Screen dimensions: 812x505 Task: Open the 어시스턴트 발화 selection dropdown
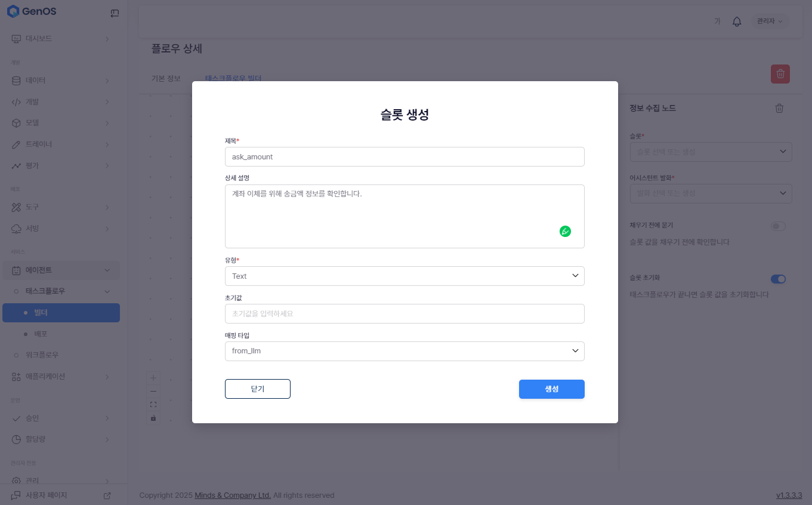click(x=711, y=193)
